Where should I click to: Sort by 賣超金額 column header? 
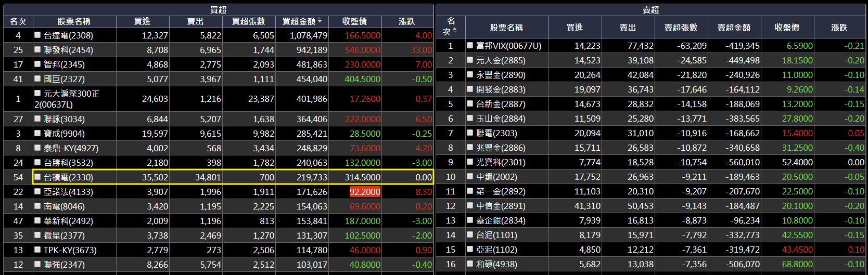pyautogui.click(x=734, y=28)
